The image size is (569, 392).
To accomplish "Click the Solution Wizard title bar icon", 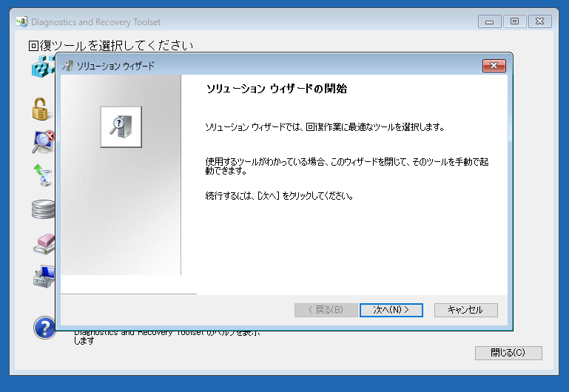I will click(x=67, y=66).
